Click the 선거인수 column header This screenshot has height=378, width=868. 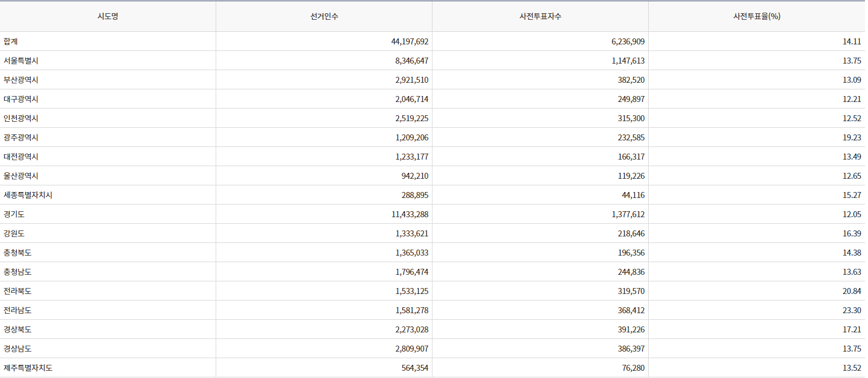coord(324,16)
